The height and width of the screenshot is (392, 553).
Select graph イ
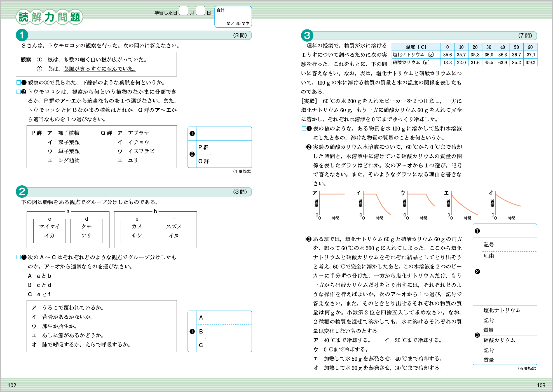pos(375,205)
